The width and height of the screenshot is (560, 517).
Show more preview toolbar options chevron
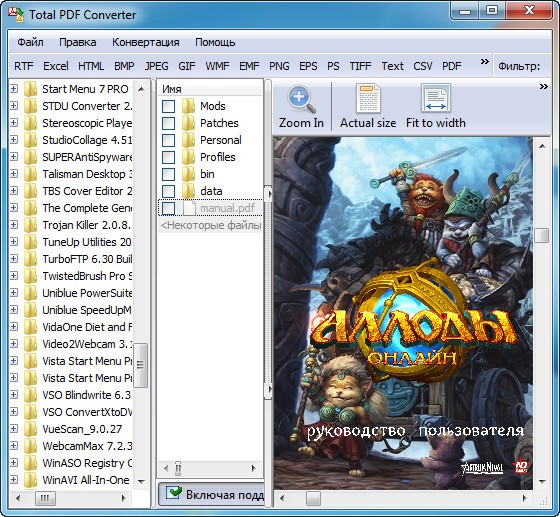[544, 87]
